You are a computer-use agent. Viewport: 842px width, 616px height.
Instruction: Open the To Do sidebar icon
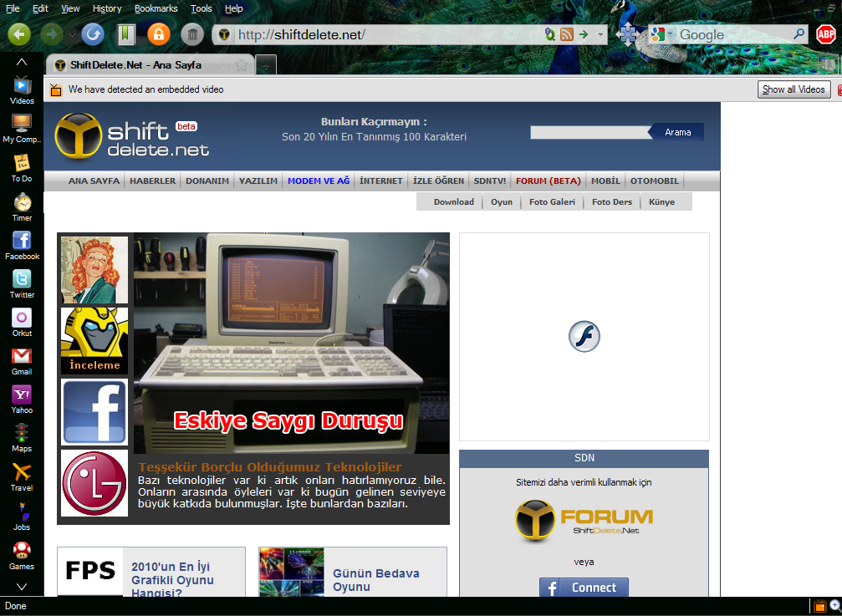coord(22,168)
